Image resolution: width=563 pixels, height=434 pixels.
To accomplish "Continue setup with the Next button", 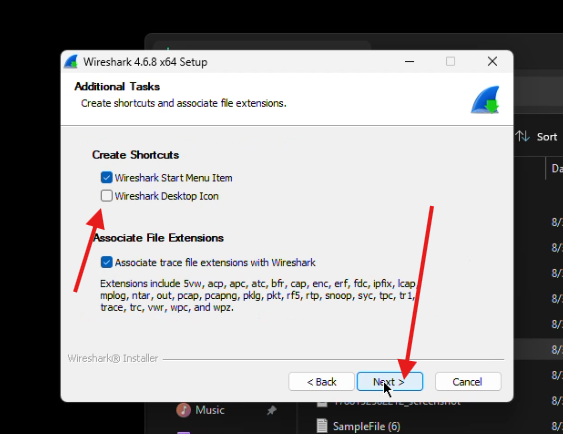I will pyautogui.click(x=390, y=382).
